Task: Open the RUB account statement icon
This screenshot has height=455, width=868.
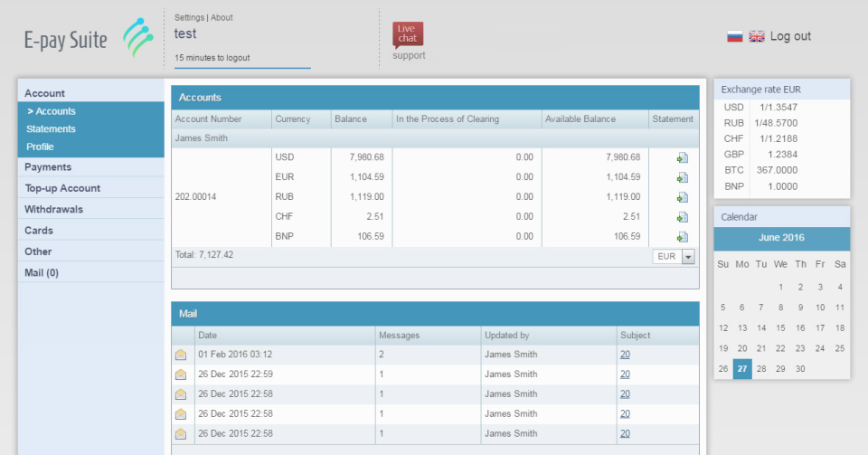Action: pos(682,197)
